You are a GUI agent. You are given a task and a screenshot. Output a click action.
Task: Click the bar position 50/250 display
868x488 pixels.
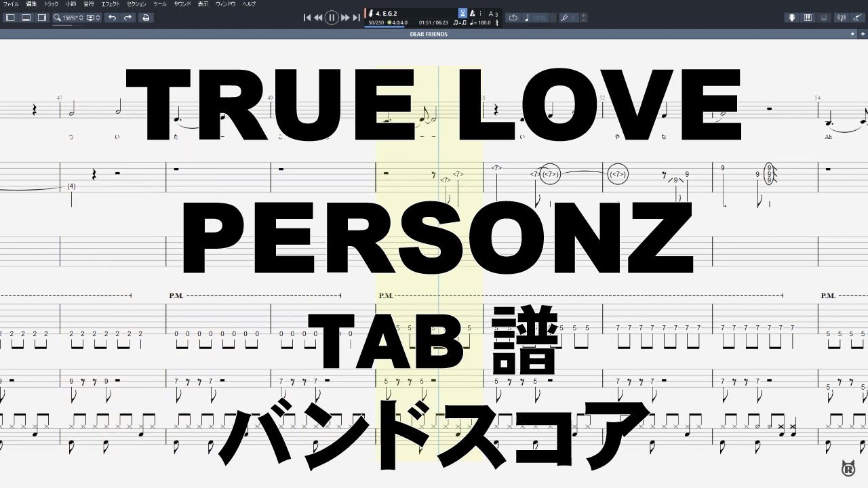click(x=376, y=22)
